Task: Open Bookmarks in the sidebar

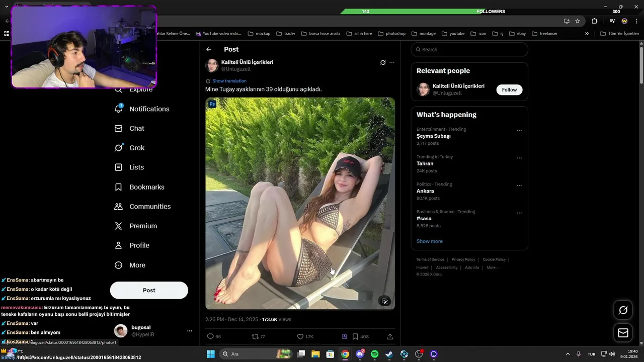Action: (140, 187)
